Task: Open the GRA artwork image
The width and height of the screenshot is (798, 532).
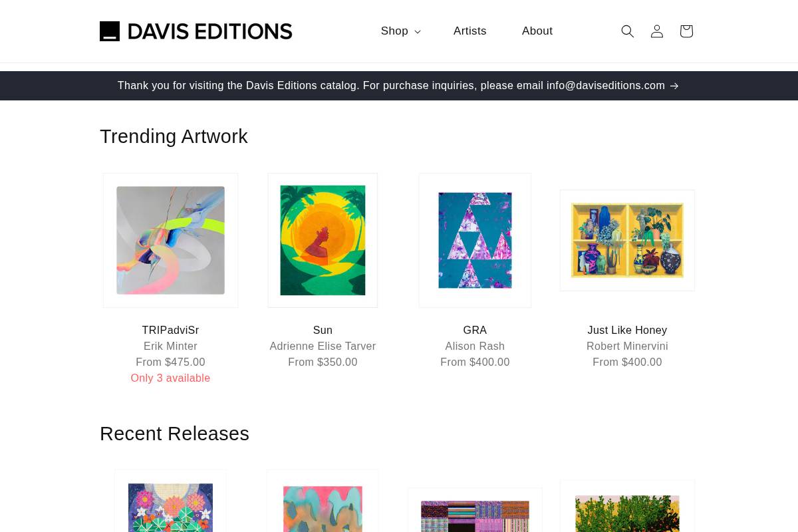Action: (475, 240)
